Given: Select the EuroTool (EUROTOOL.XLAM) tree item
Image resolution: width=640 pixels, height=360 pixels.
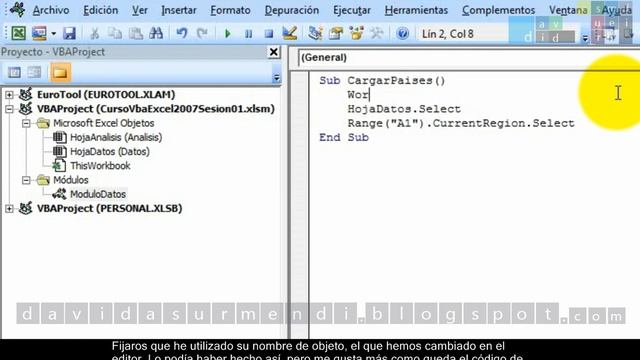Looking at the screenshot, I should 106,95.
